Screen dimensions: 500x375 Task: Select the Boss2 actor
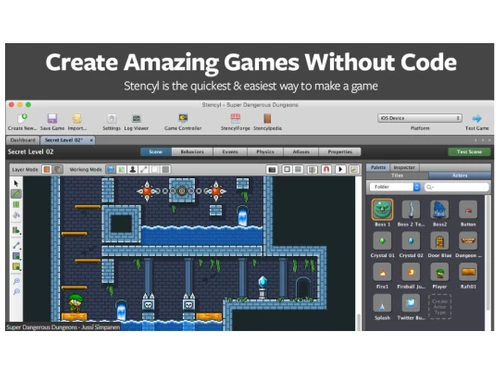pos(440,209)
